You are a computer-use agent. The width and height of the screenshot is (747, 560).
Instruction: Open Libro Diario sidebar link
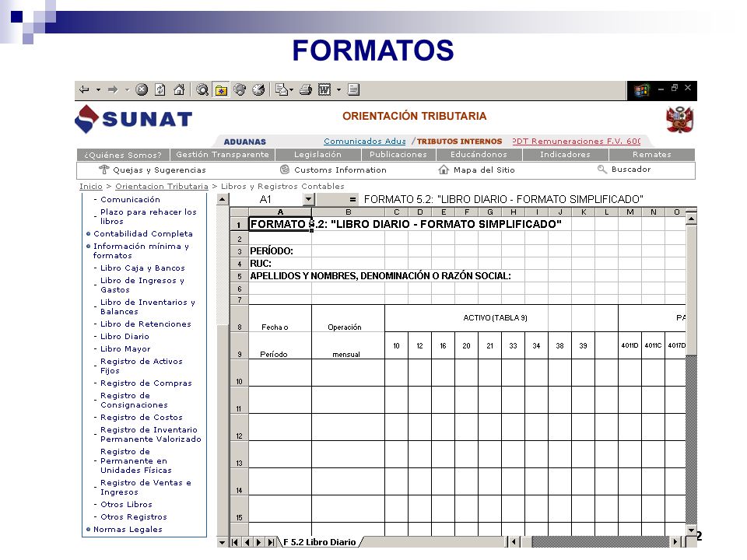pyautogui.click(x=124, y=336)
